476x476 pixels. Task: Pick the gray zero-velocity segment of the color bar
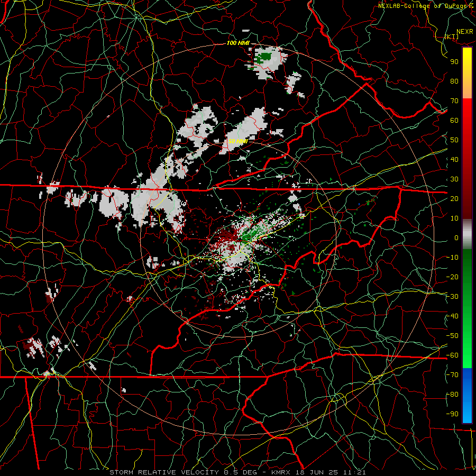467,235
